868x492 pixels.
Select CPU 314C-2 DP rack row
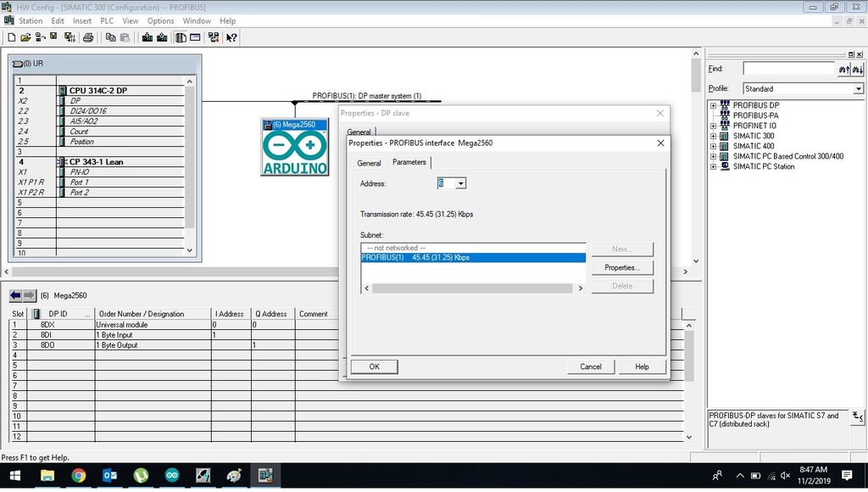(100, 90)
